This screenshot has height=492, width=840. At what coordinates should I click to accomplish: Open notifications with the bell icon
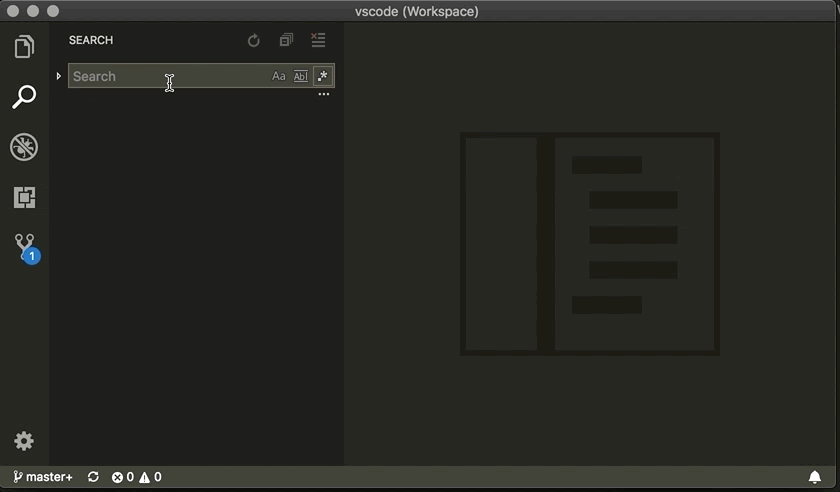(x=815, y=477)
